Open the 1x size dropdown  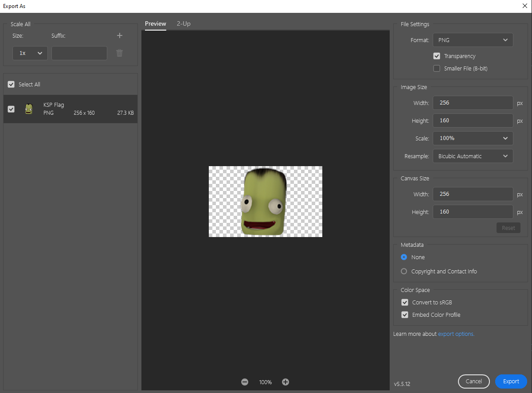30,53
